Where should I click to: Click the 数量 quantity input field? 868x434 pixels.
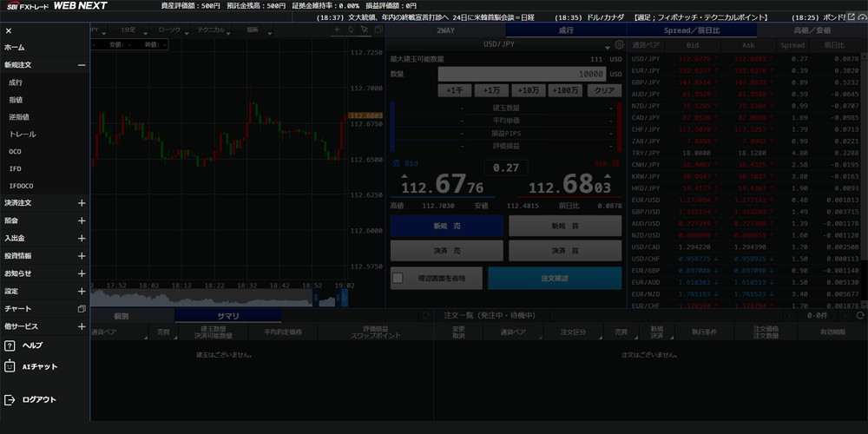click(522, 74)
